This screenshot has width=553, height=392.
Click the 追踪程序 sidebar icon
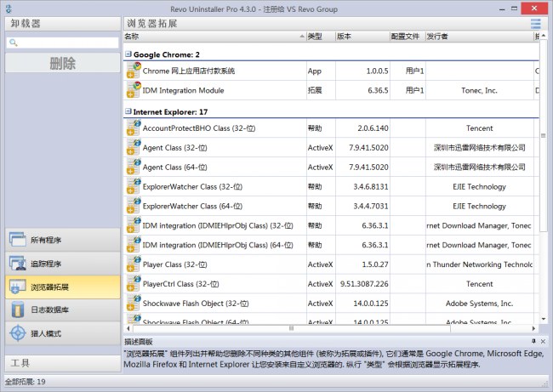17,264
